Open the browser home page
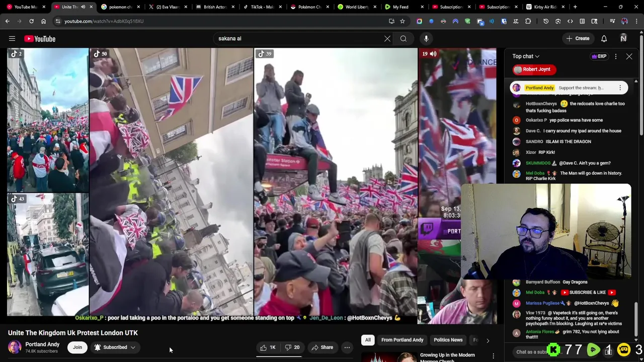This screenshot has height=362, width=644. point(43,21)
